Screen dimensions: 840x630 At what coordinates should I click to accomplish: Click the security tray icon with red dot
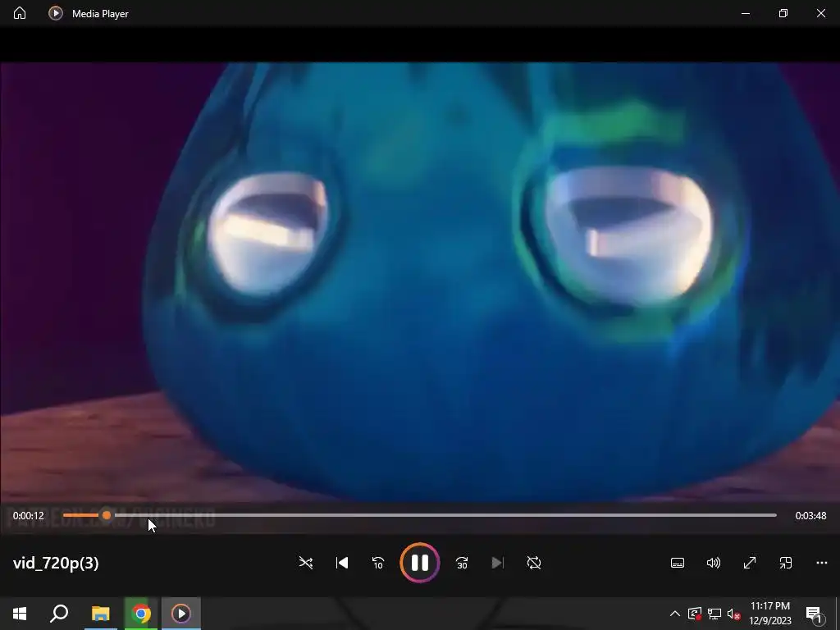click(x=694, y=614)
